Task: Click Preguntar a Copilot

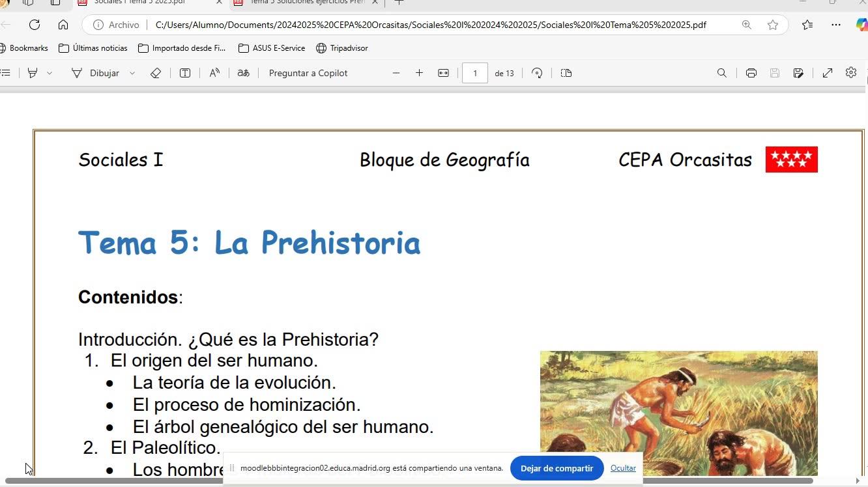Action: [308, 73]
